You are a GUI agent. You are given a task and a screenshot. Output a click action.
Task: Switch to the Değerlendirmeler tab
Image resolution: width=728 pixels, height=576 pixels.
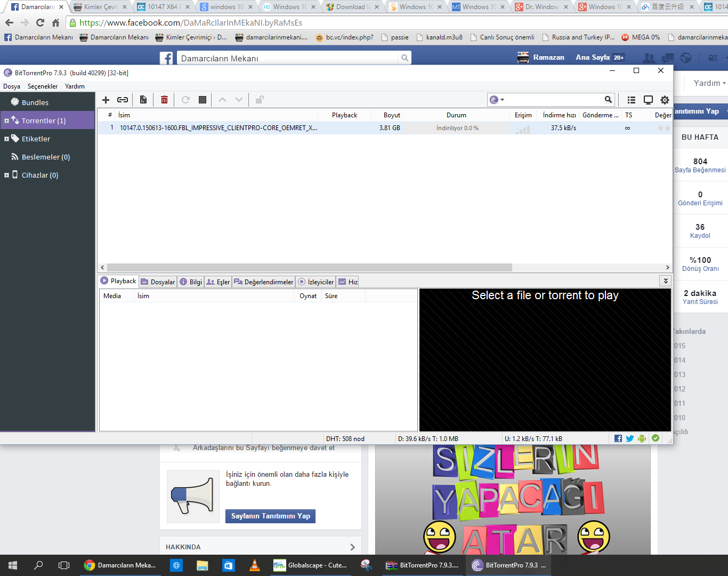[264, 282]
